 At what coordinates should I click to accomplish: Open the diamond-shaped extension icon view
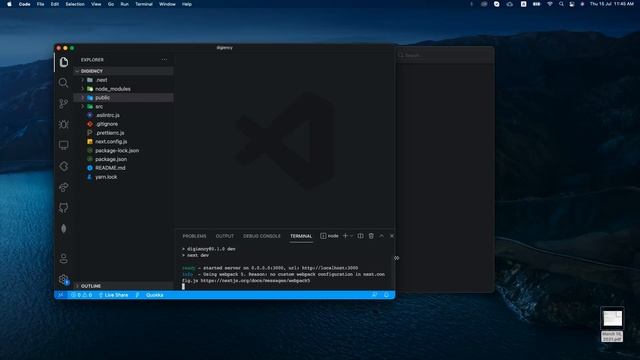coord(64,166)
